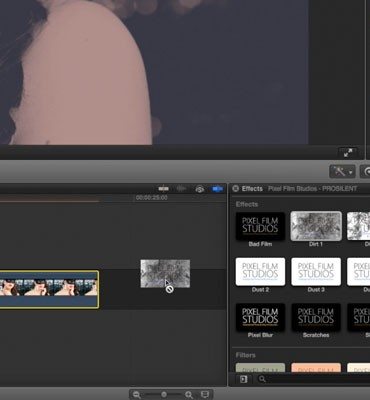370x400 pixels.
Task: Toggle audio skimming in the timeline
Action: [181, 189]
